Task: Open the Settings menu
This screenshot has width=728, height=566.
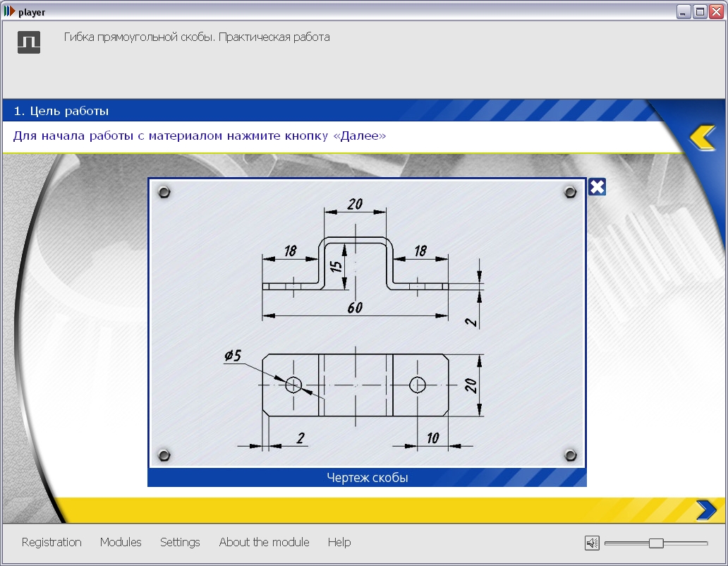Action: [180, 542]
